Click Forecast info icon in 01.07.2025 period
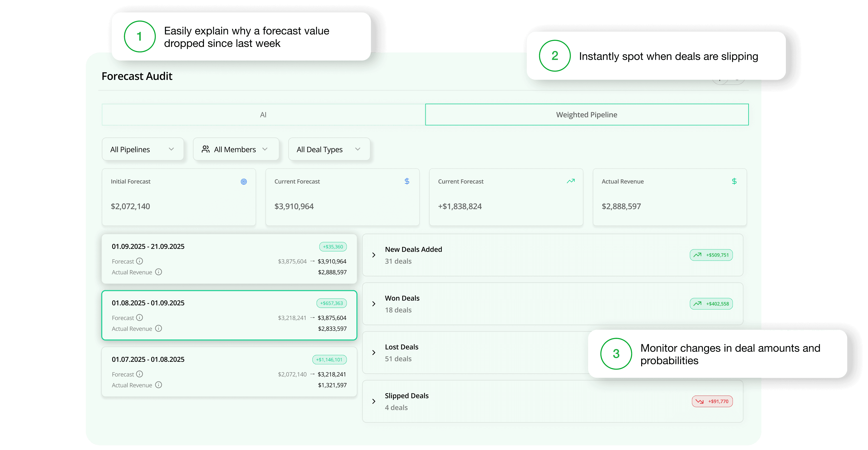 click(140, 374)
